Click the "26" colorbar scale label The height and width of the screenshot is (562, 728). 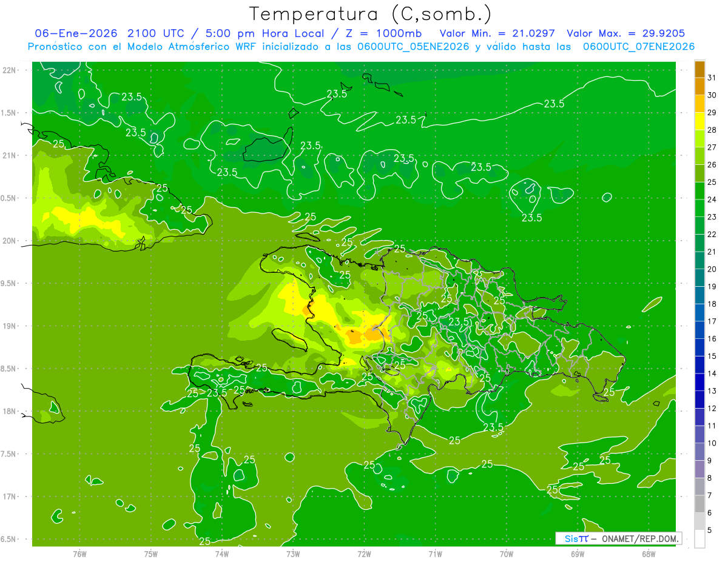[x=712, y=164]
